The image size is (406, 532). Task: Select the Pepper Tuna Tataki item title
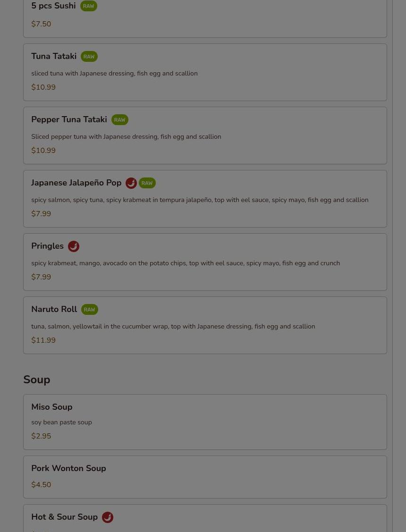69,119
